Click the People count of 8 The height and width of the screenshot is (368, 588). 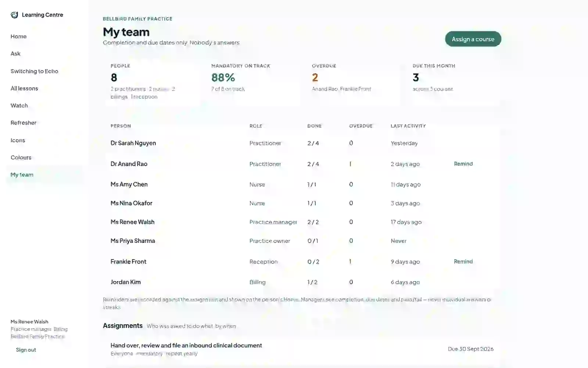coord(114,78)
